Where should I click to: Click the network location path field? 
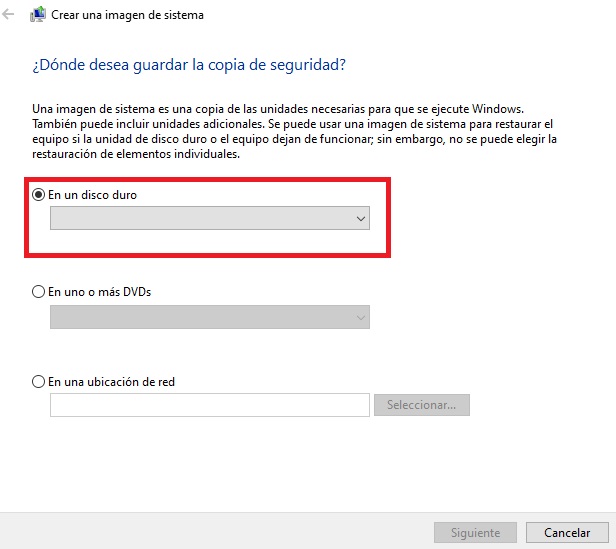pyautogui.click(x=210, y=405)
